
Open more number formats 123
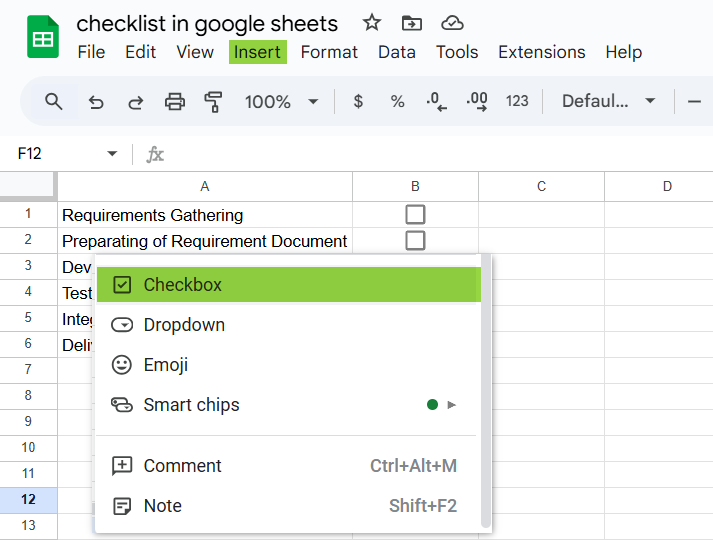tap(517, 101)
